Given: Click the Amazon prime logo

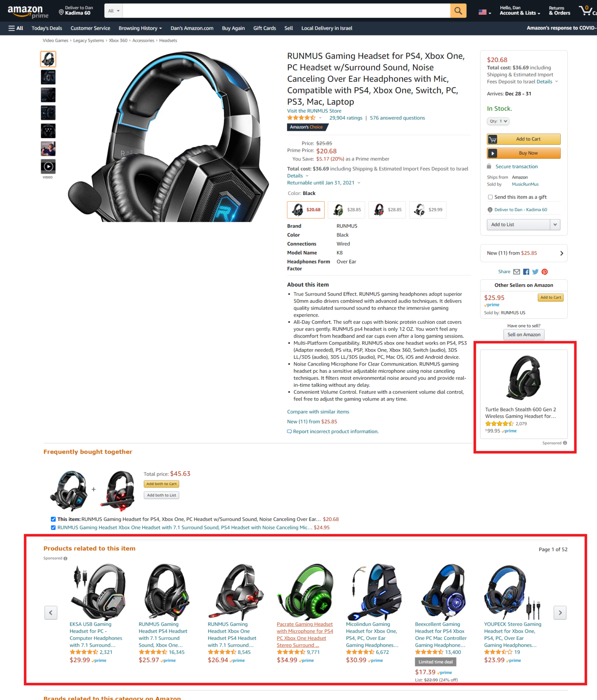Looking at the screenshot, I should 28,12.
